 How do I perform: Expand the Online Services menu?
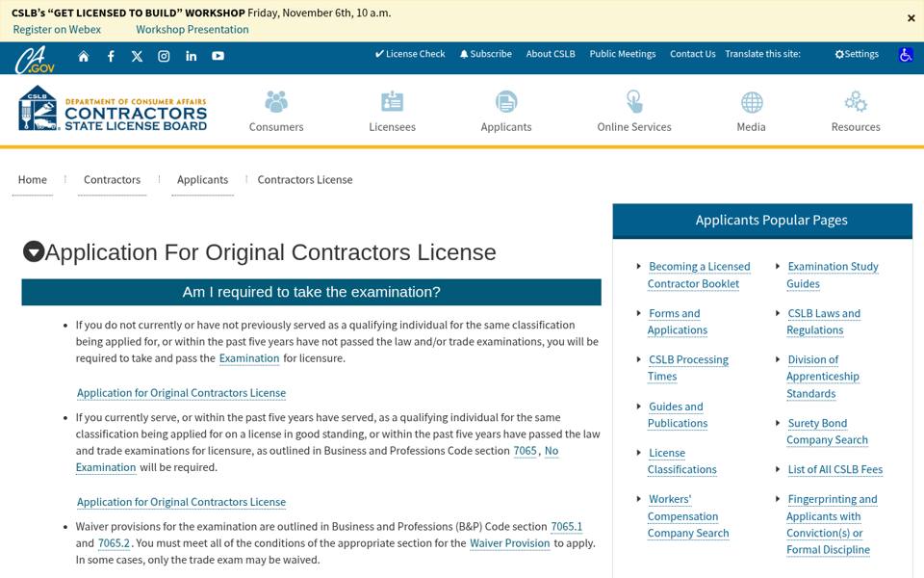[x=634, y=111]
